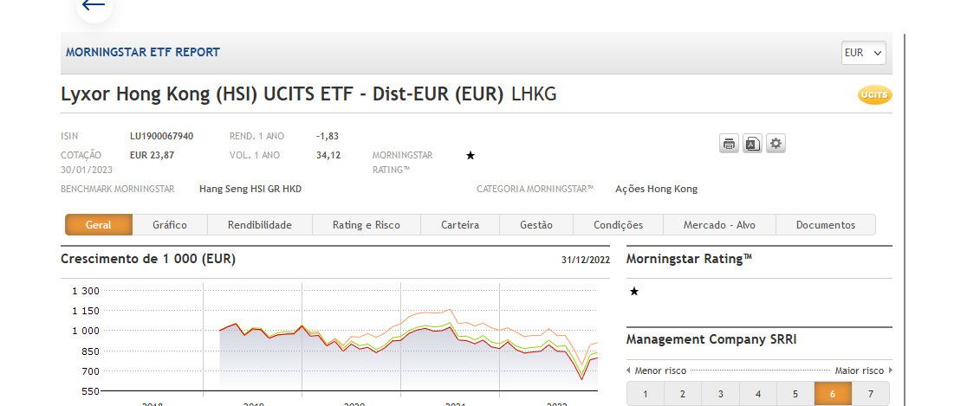The height and width of the screenshot is (406, 980).
Task: Open the Documentos tab
Action: click(x=825, y=225)
